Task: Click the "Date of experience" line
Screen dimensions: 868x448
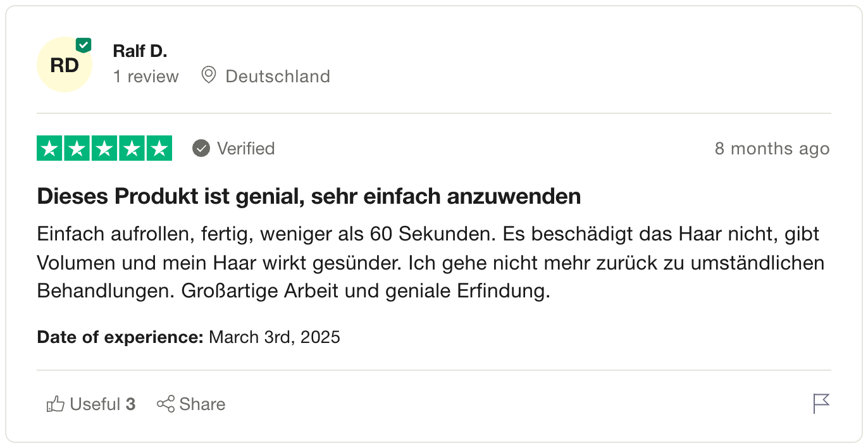Action: 189,337
